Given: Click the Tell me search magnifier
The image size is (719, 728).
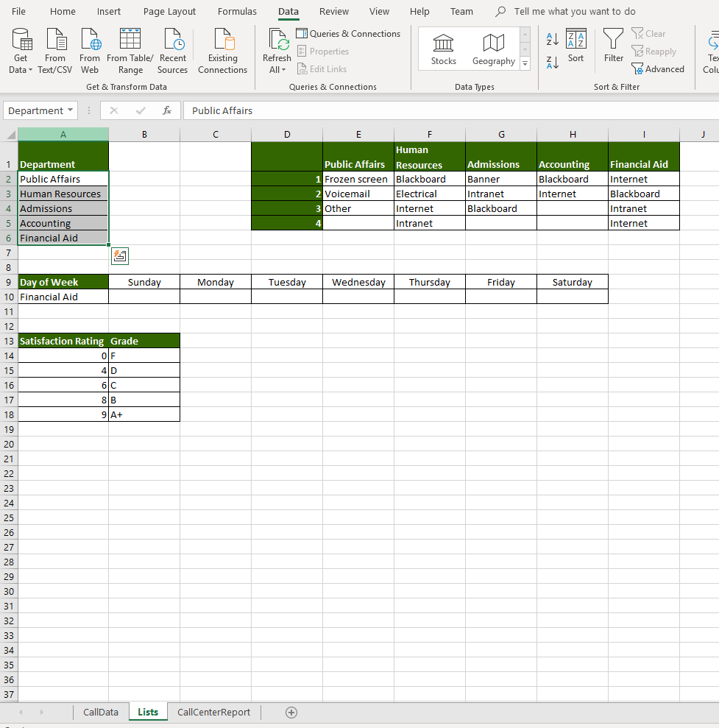Looking at the screenshot, I should click(500, 11).
